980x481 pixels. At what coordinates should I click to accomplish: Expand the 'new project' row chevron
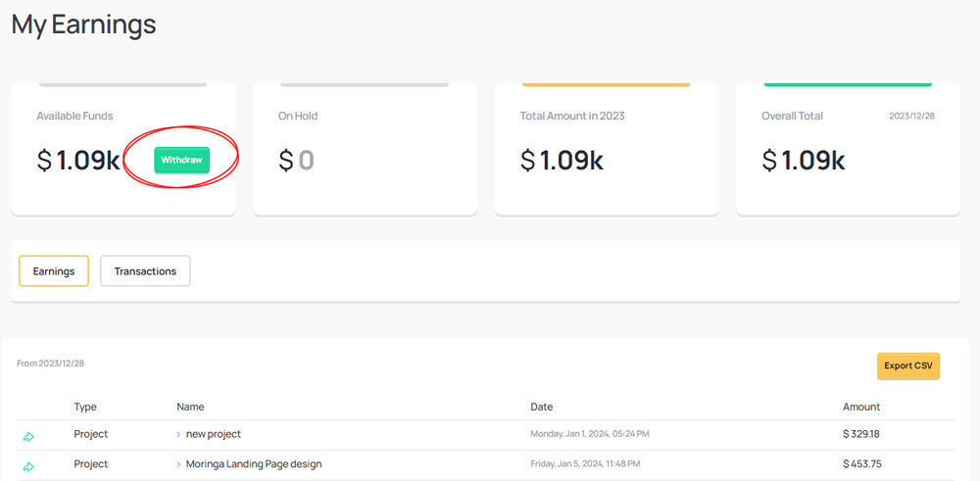178,434
